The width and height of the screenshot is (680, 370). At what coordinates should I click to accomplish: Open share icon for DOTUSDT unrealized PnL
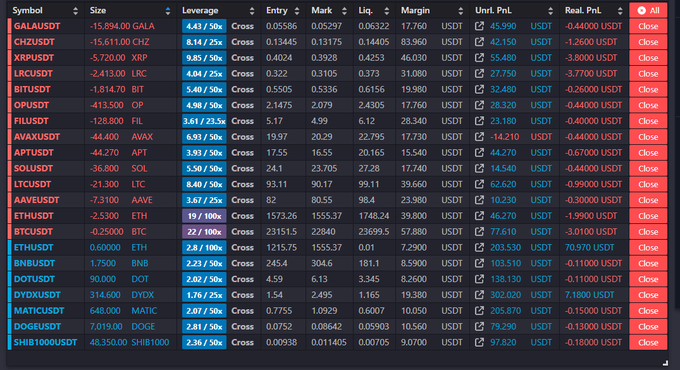[479, 279]
